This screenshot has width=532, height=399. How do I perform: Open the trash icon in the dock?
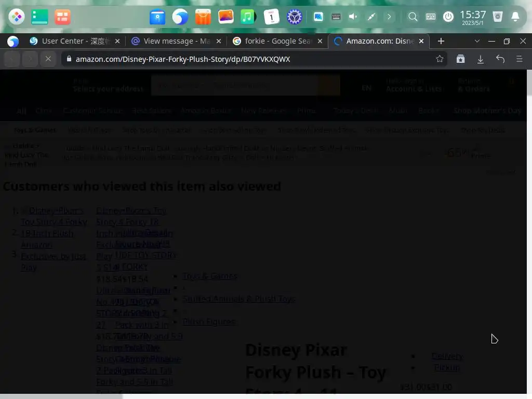498,17
